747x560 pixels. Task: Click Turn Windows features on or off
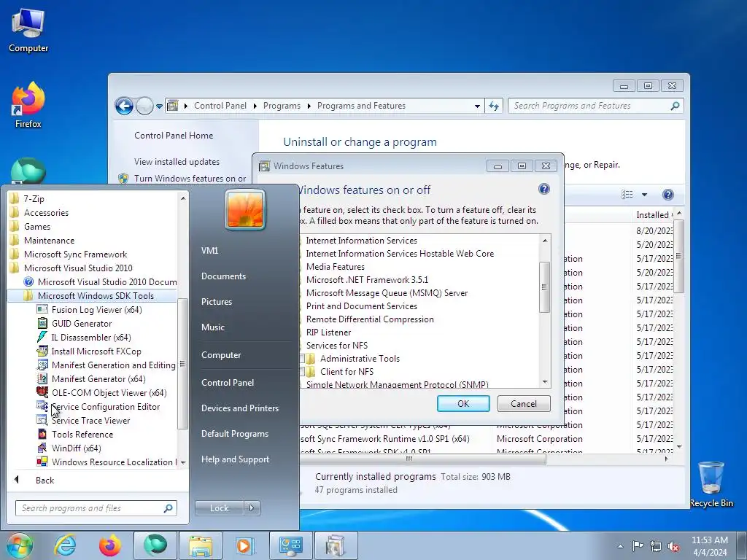click(x=190, y=178)
